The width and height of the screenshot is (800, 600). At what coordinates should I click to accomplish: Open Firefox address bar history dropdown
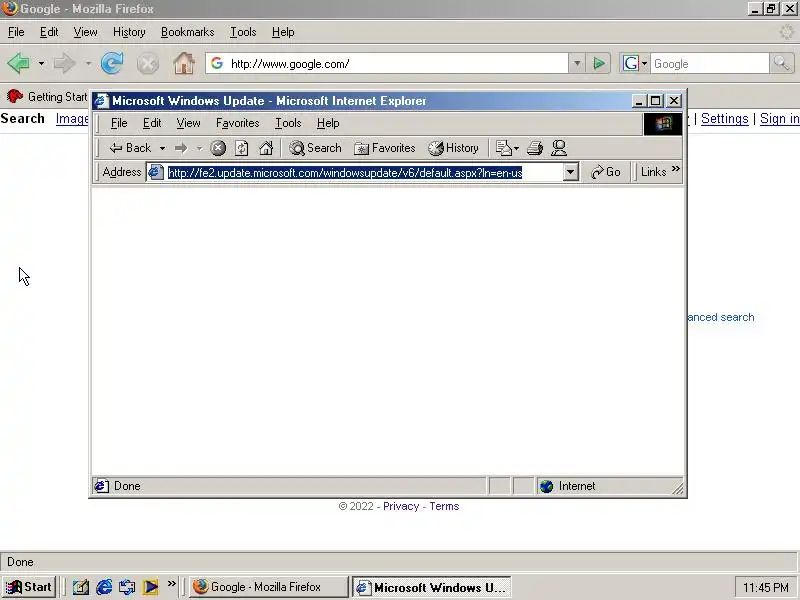tap(577, 64)
